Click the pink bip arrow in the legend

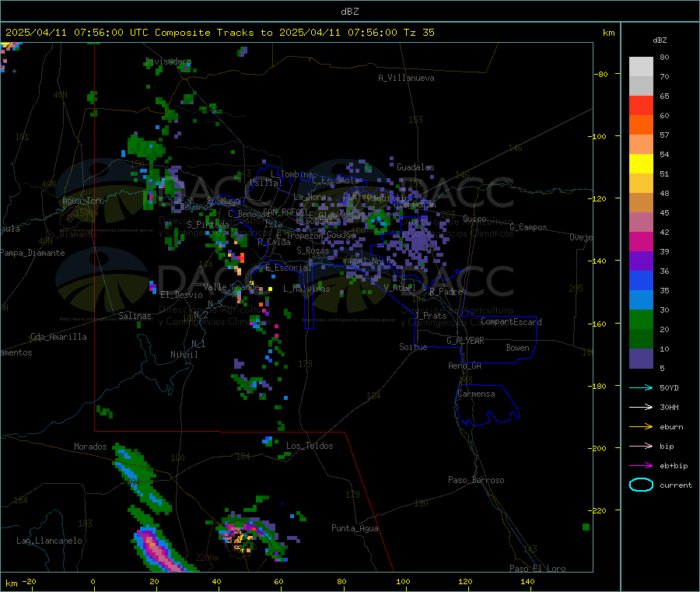pos(641,446)
